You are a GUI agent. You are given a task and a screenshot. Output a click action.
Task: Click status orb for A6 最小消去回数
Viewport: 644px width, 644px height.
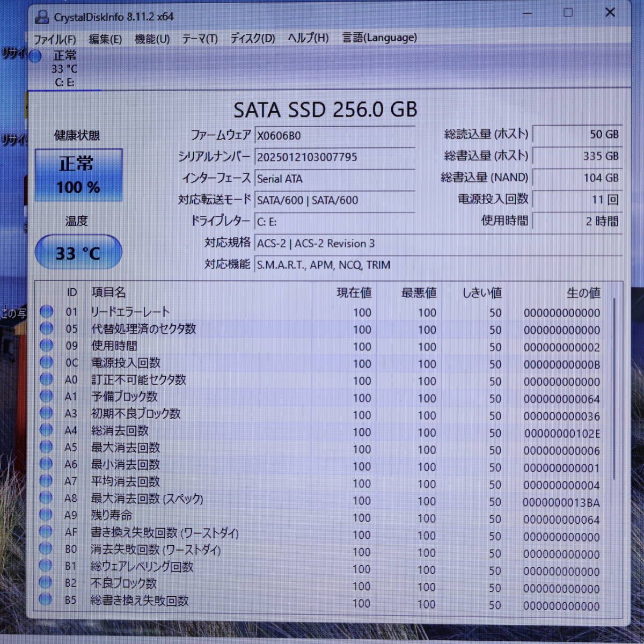(47, 464)
